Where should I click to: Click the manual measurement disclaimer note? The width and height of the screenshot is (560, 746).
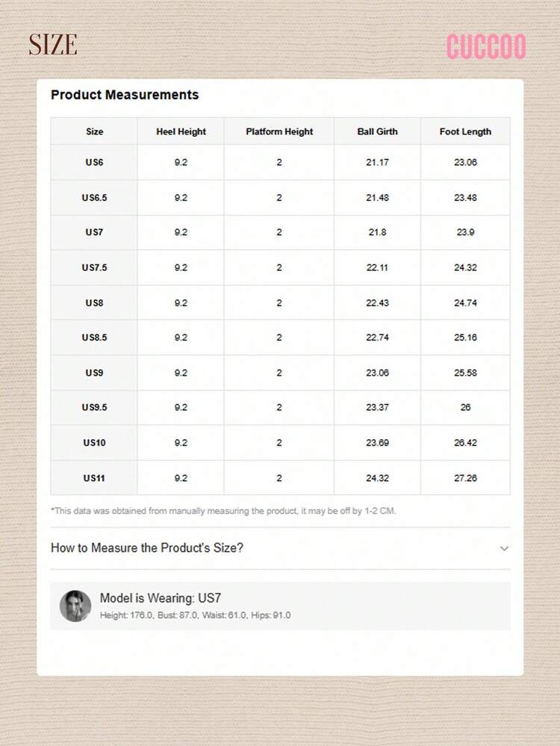click(x=223, y=511)
